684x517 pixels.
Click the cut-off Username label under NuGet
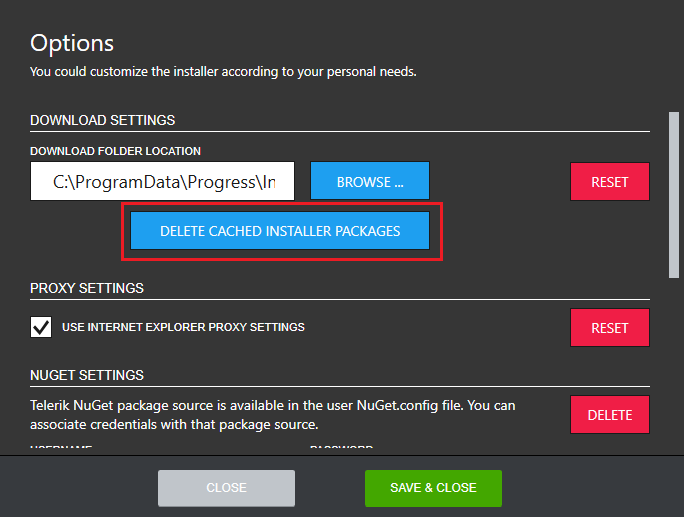point(61,448)
